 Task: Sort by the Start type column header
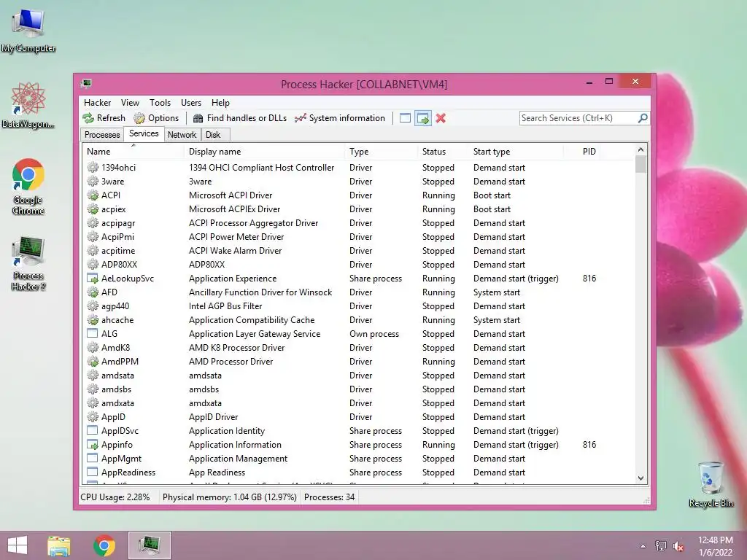(516, 152)
